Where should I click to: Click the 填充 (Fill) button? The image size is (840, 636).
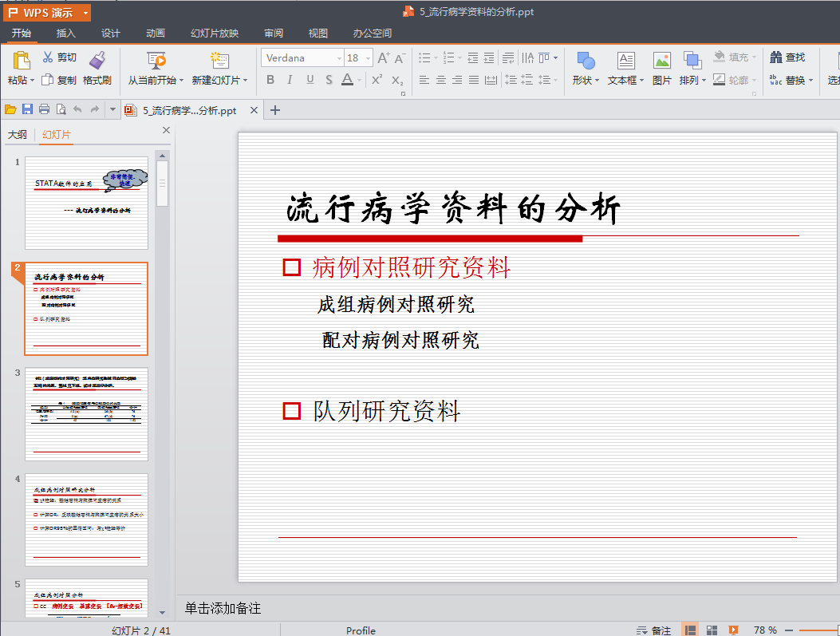(735, 57)
